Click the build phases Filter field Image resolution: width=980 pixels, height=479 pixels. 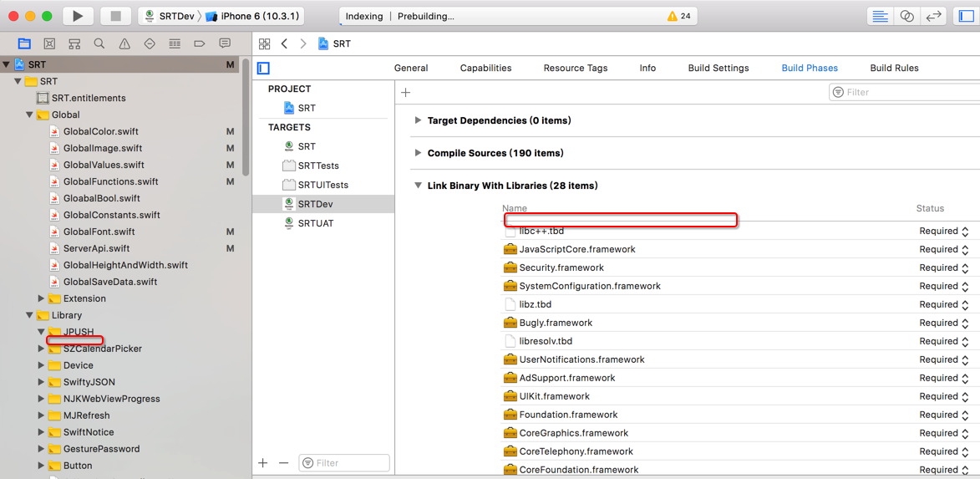click(x=906, y=92)
